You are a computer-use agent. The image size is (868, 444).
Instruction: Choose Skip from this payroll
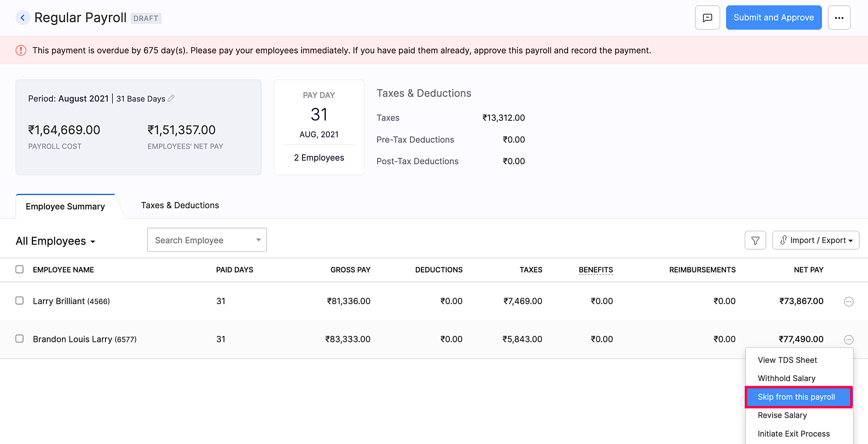(x=799, y=397)
